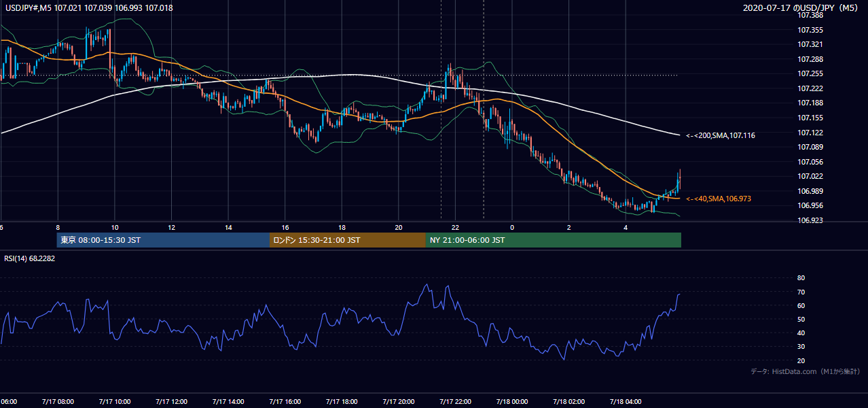Click the HistData.com data source credit
868x408 pixels.
806,371
